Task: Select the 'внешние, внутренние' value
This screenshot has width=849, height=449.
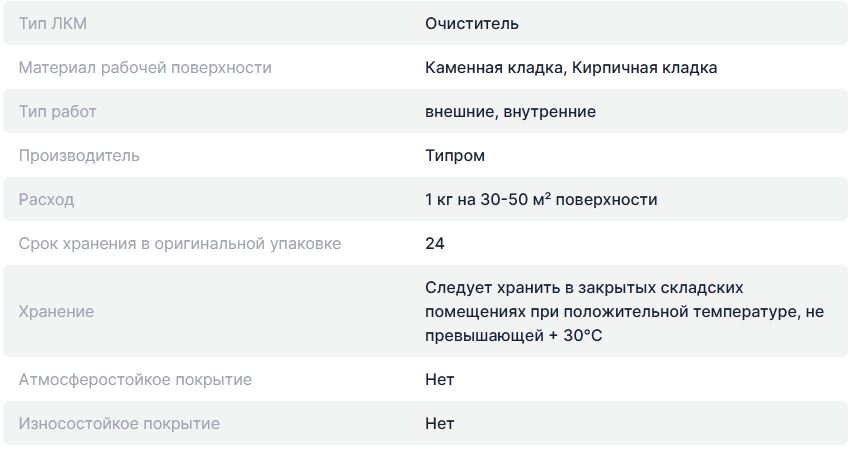Action: [x=510, y=112]
